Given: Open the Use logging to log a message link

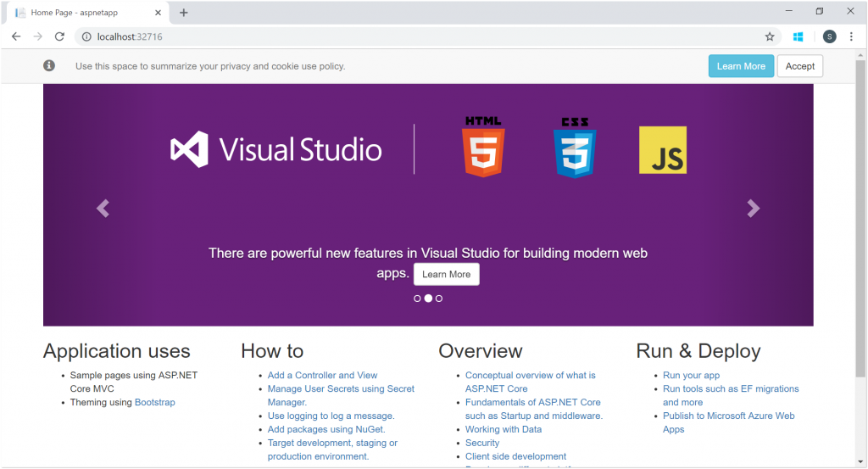Looking at the screenshot, I should [331, 416].
